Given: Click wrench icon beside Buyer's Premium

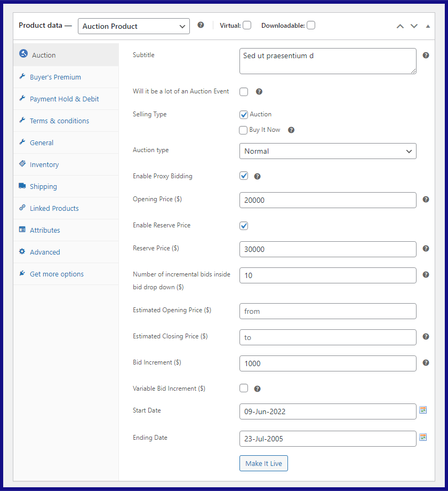Looking at the screenshot, I should [x=22, y=76].
